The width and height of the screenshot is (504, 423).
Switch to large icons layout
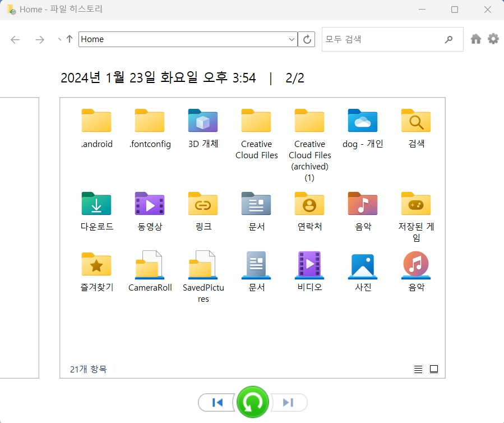pos(433,369)
